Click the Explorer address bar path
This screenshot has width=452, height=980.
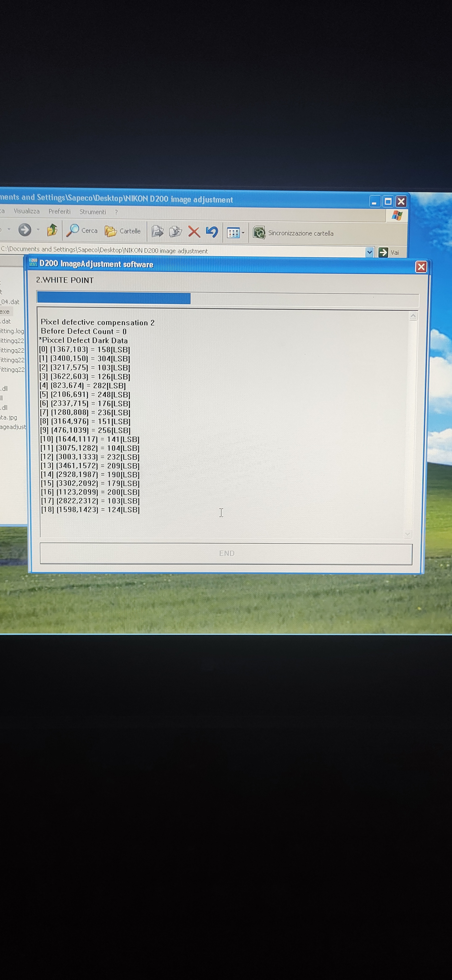[104, 250]
